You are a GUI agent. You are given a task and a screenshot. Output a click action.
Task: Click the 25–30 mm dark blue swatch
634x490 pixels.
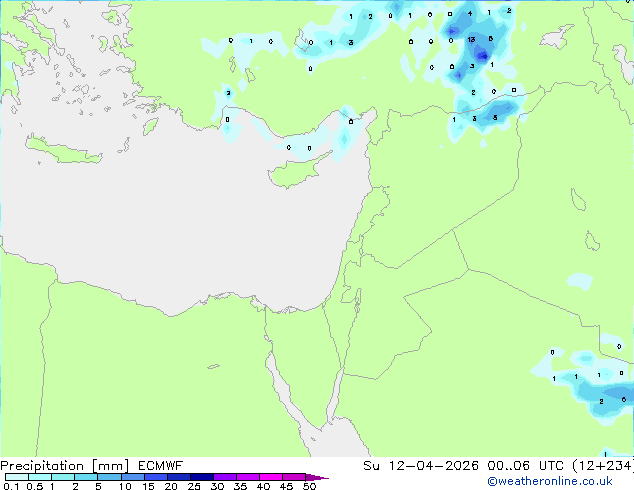202,477
